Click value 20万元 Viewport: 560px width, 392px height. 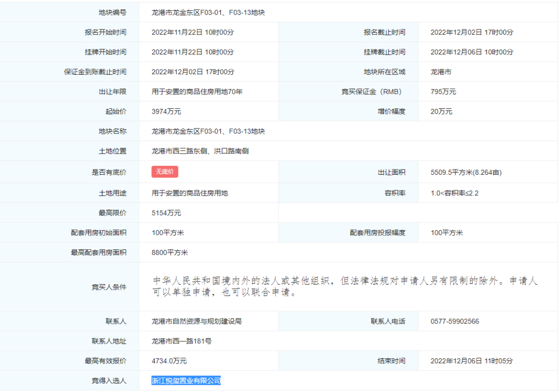pyautogui.click(x=441, y=111)
